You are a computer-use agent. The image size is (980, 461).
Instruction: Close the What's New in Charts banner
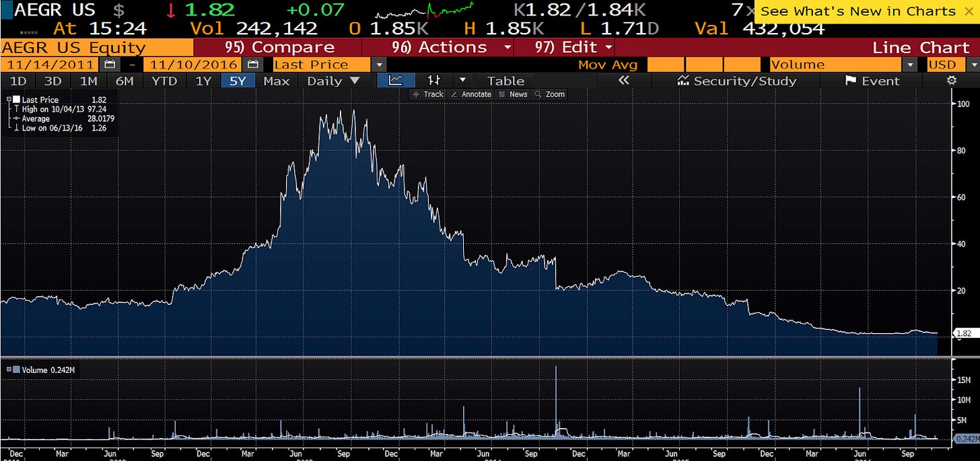tap(969, 11)
